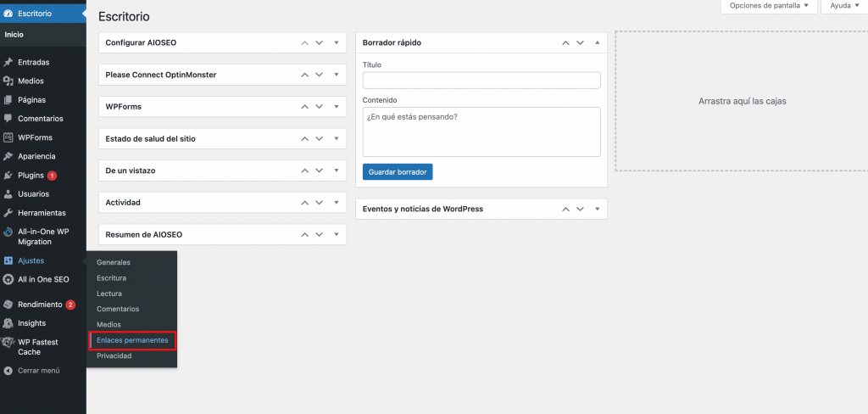The width and height of the screenshot is (868, 414).
Task: Move Actividad box down
Action: point(319,203)
